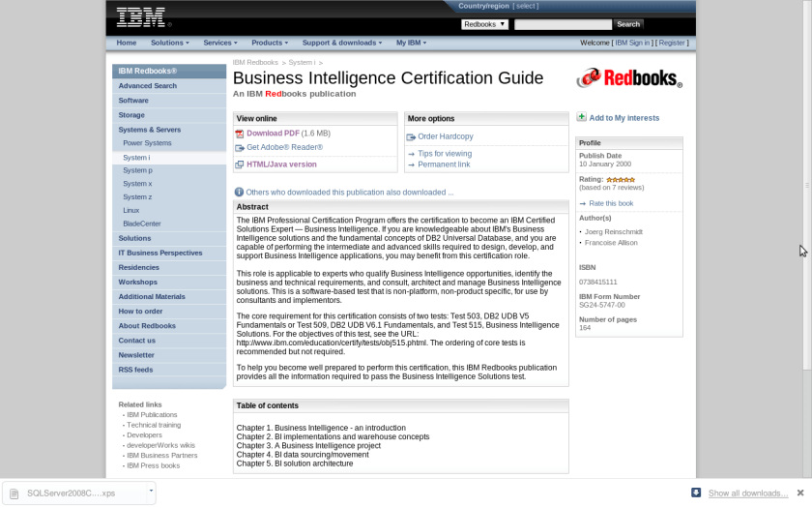This screenshot has width=812, height=508.
Task: Click the star rating in Profile
Action: pyautogui.click(x=621, y=179)
